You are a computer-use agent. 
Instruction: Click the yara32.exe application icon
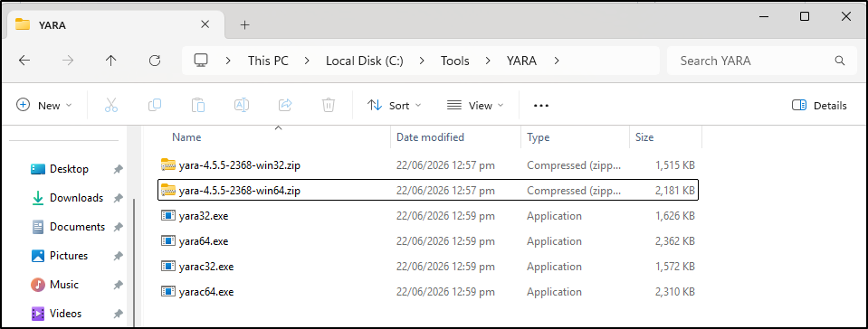[167, 216]
